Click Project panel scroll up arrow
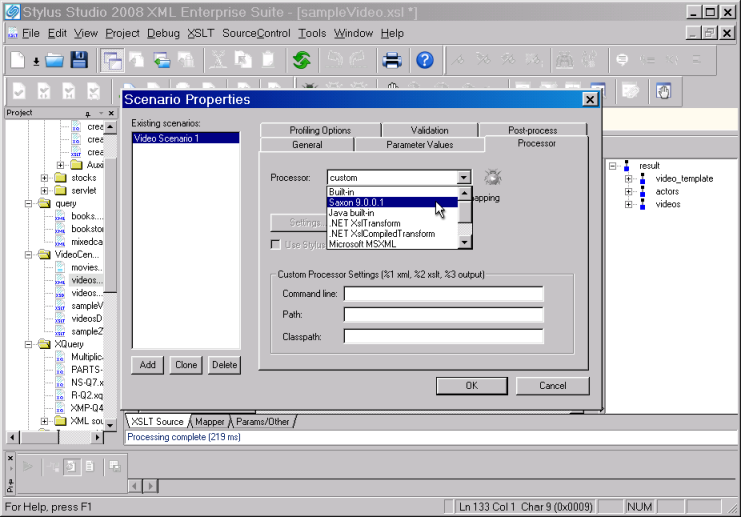 coord(110,127)
